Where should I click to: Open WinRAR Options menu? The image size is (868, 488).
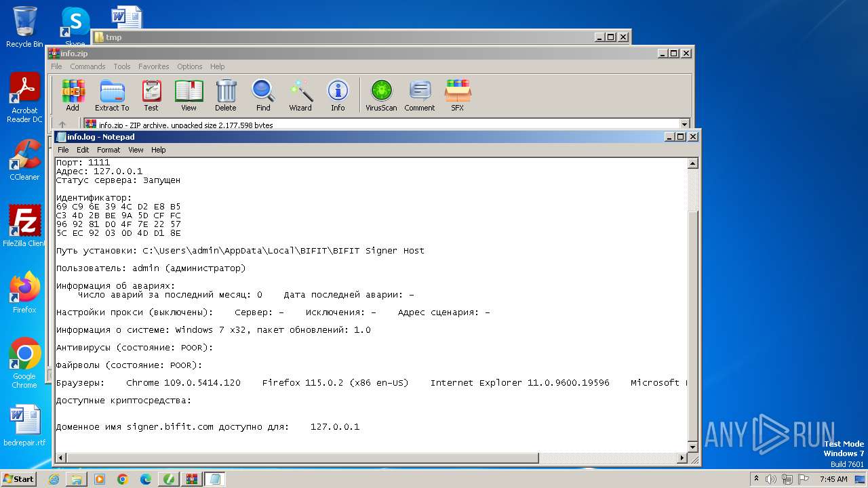(x=190, y=66)
